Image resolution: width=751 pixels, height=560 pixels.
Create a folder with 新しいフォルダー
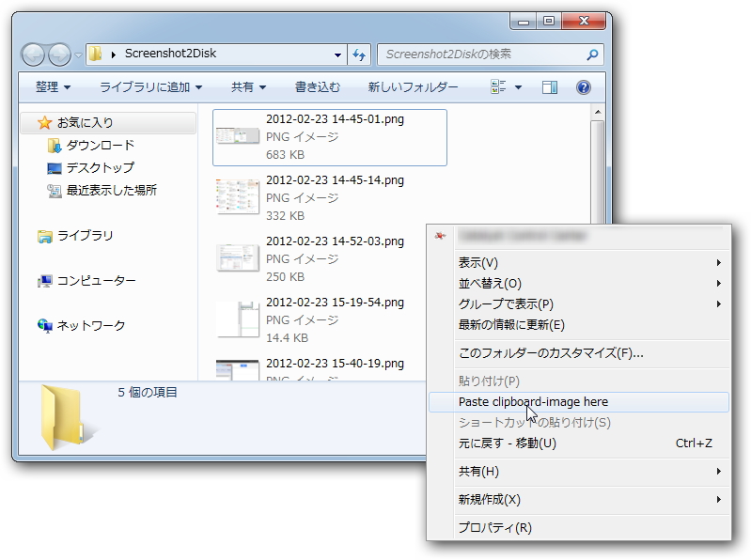pyautogui.click(x=413, y=87)
